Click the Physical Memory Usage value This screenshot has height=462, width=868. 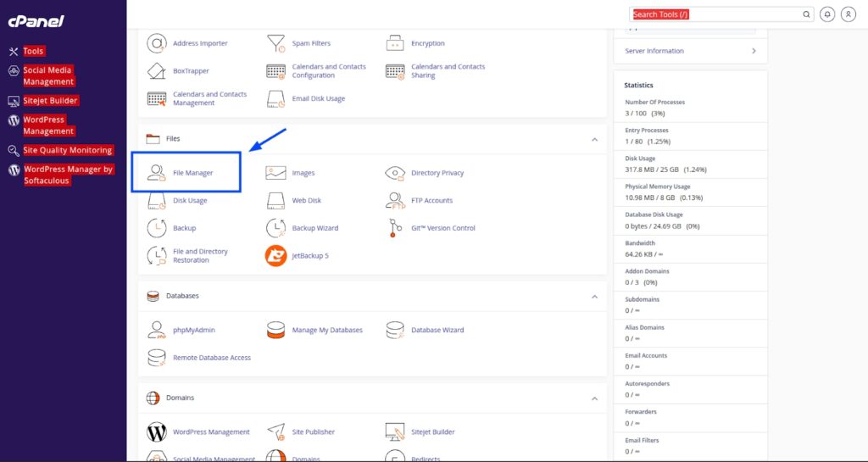[x=664, y=198]
